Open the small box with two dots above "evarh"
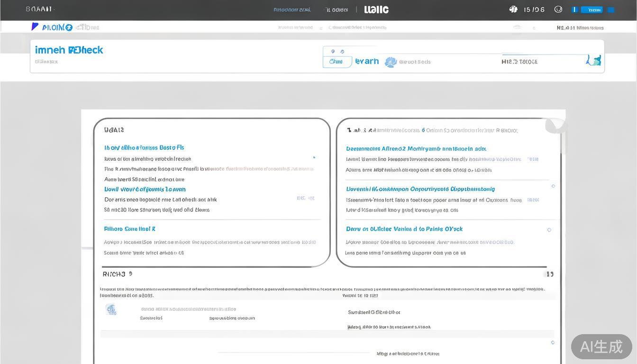 click(x=337, y=51)
